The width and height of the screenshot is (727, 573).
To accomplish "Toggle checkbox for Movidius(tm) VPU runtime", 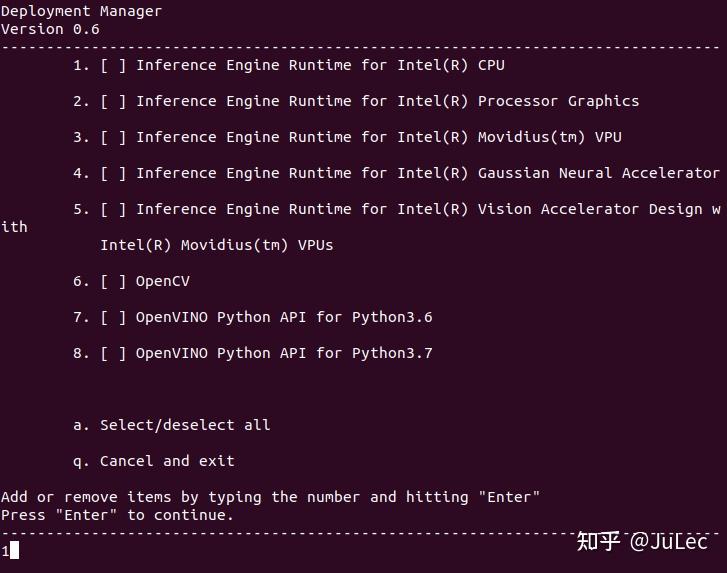I will [x=113, y=138].
